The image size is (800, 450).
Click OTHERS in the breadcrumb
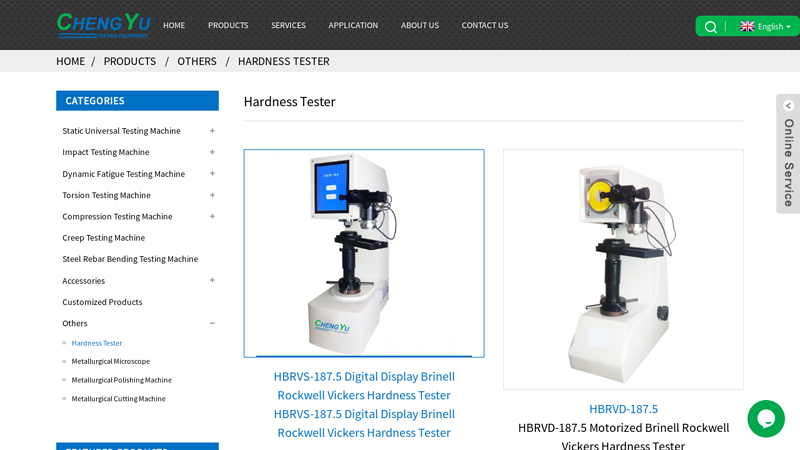(x=197, y=61)
